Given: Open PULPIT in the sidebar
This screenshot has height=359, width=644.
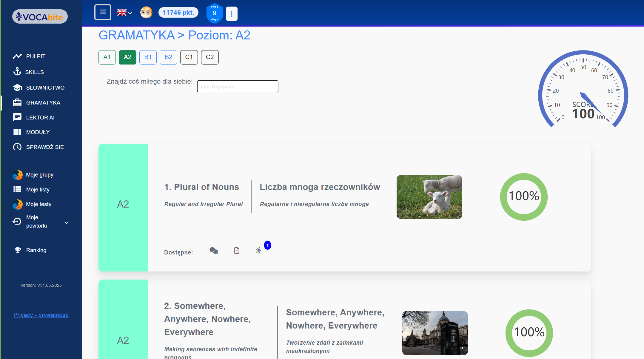Looking at the screenshot, I should (x=36, y=56).
